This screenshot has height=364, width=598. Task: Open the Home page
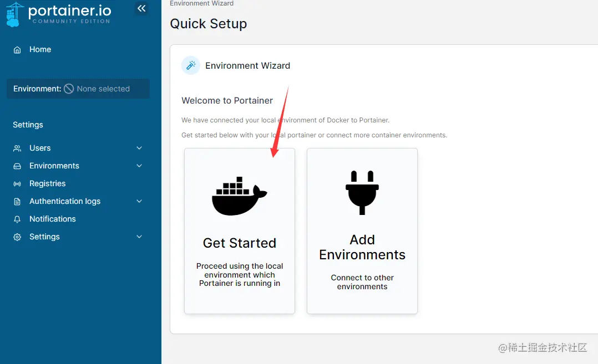pyautogui.click(x=40, y=49)
